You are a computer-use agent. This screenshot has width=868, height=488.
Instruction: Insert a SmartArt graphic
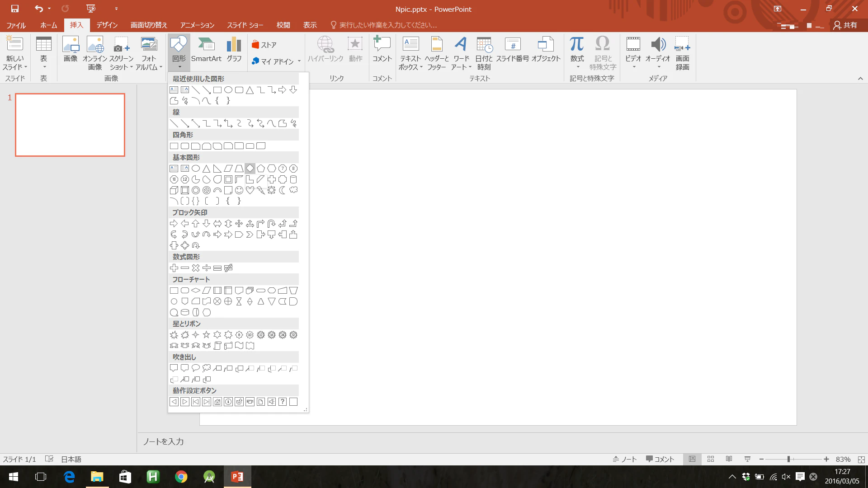(206, 50)
